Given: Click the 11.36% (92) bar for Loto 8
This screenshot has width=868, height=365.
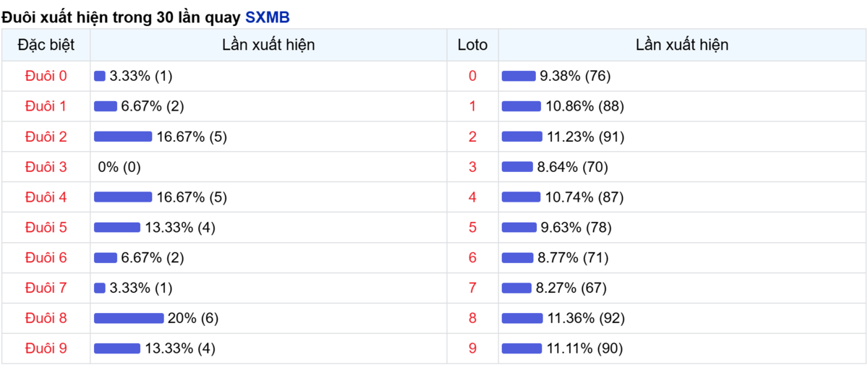Looking at the screenshot, I should pyautogui.click(x=522, y=318).
